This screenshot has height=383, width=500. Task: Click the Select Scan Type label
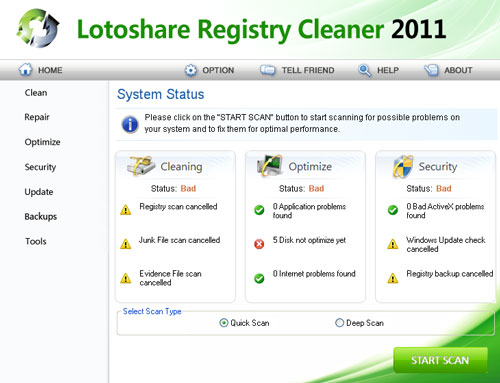(152, 311)
